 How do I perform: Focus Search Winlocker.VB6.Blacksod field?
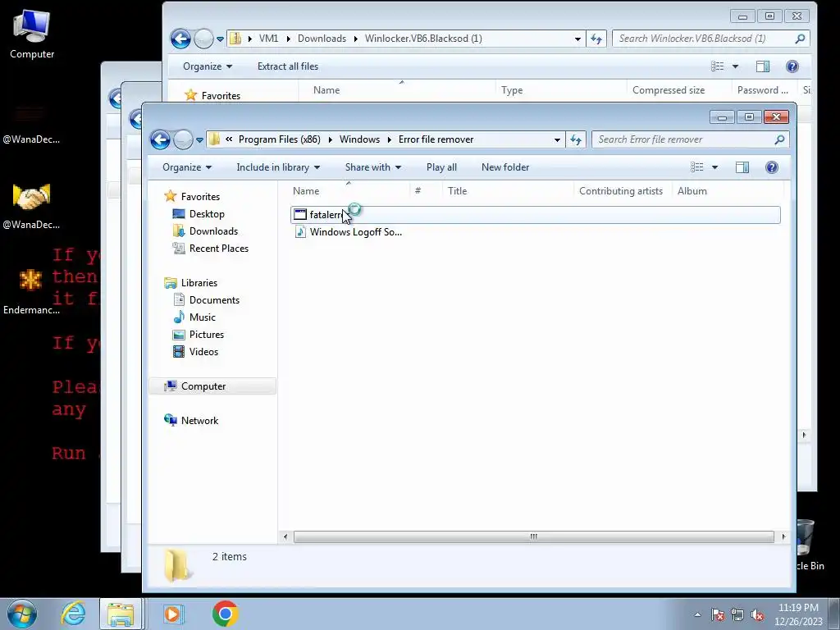710,39
